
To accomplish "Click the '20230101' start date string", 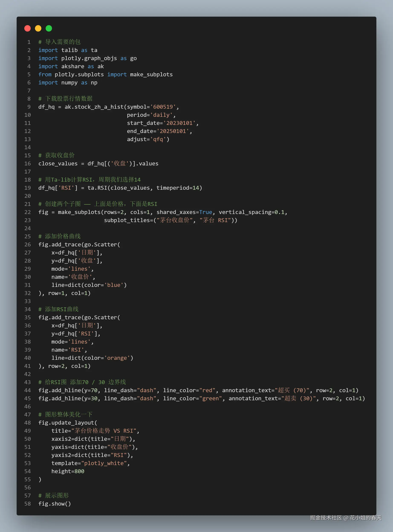I will 179,123.
